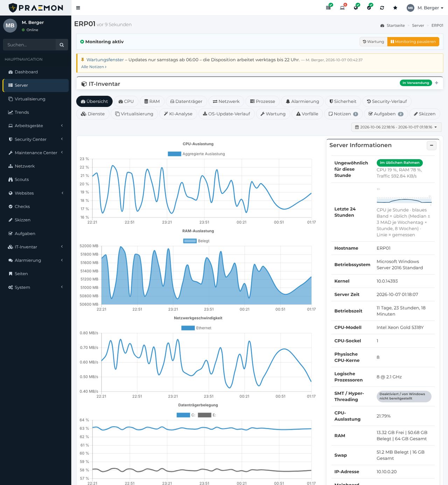This screenshot has width=448, height=485.
Task: Switch to the KI-Analyse tab
Action: [x=178, y=114]
